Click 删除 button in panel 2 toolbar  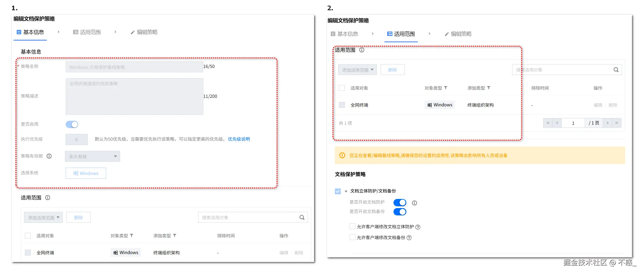pos(393,70)
